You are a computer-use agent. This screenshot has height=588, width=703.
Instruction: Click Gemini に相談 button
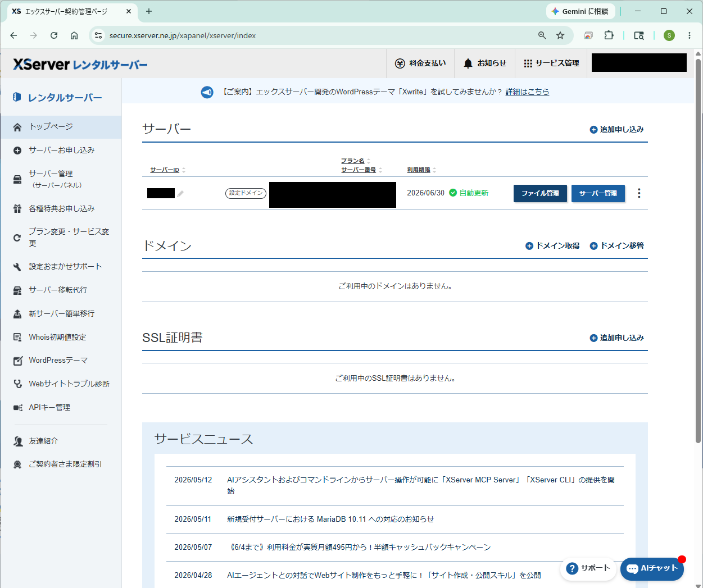pyautogui.click(x=580, y=11)
